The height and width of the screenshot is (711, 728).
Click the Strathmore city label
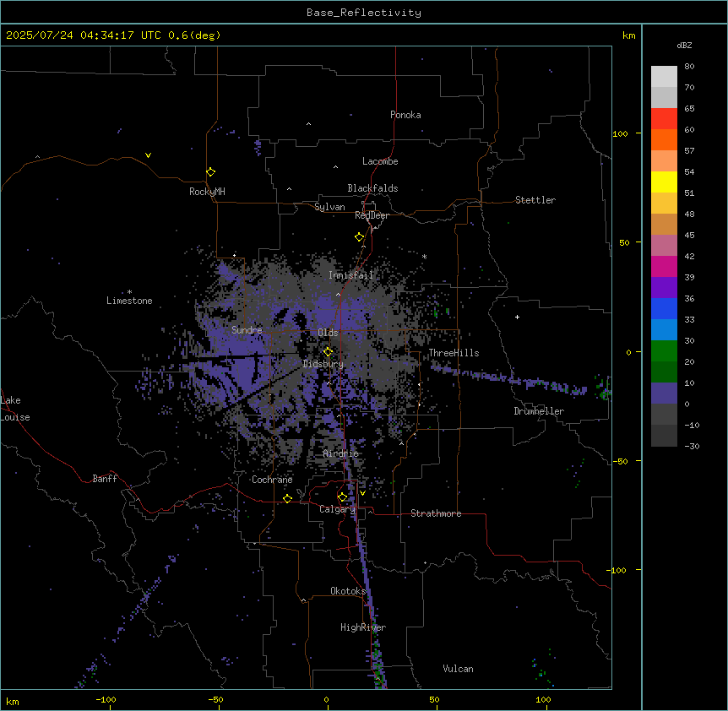coord(436,513)
